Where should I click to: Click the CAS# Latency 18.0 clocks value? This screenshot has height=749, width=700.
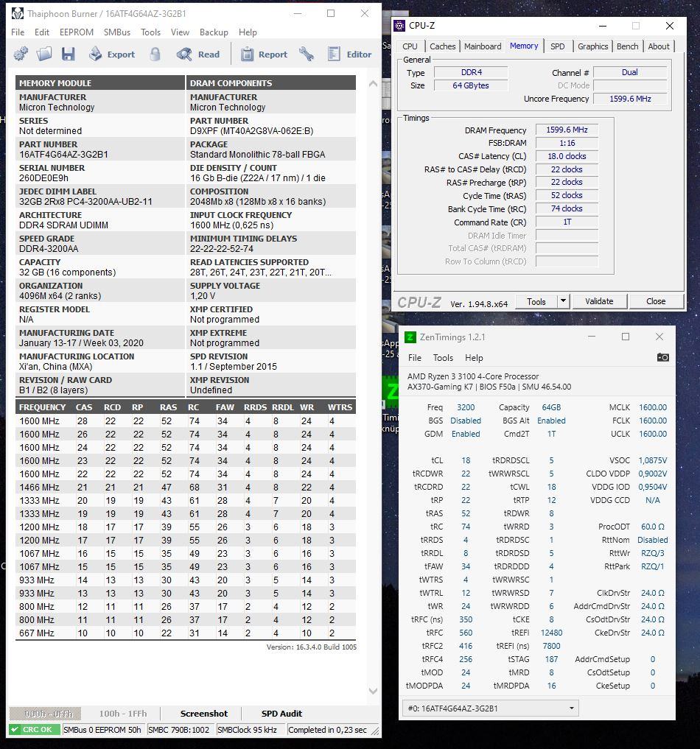(x=567, y=156)
